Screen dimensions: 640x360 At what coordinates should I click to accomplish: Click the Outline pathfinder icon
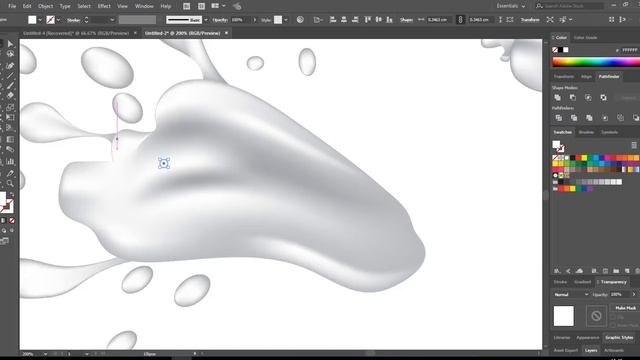point(620,118)
